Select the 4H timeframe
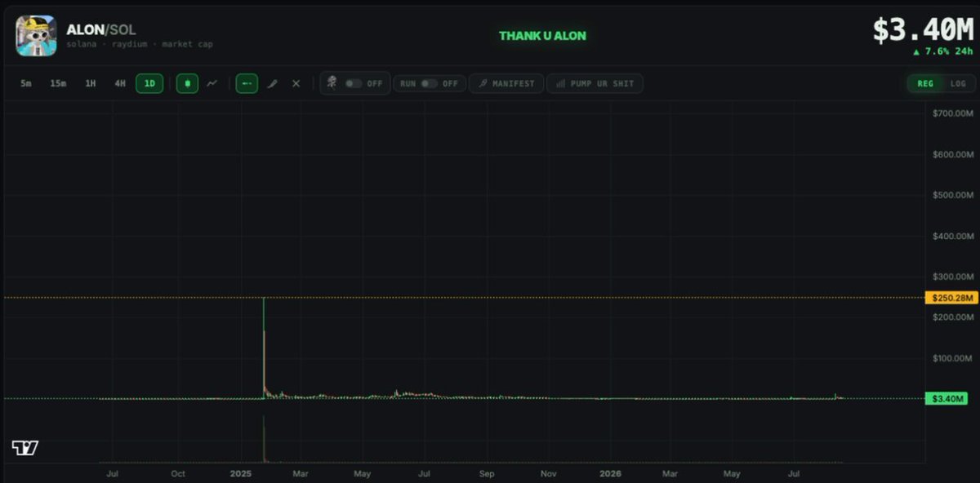The image size is (980, 483). click(x=120, y=83)
